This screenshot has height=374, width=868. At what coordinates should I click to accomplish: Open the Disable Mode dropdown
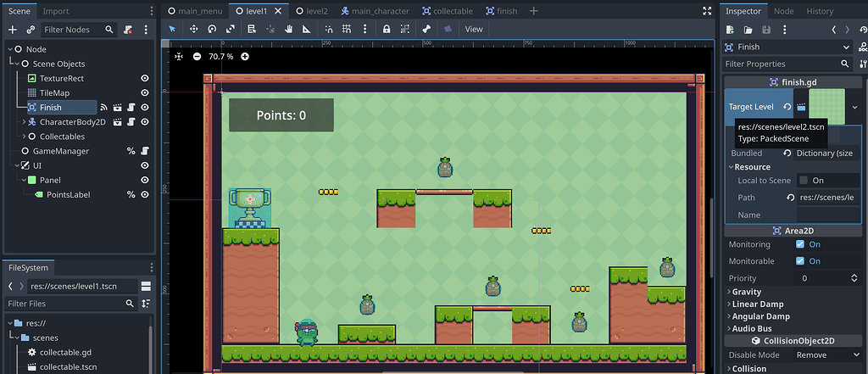tap(826, 355)
